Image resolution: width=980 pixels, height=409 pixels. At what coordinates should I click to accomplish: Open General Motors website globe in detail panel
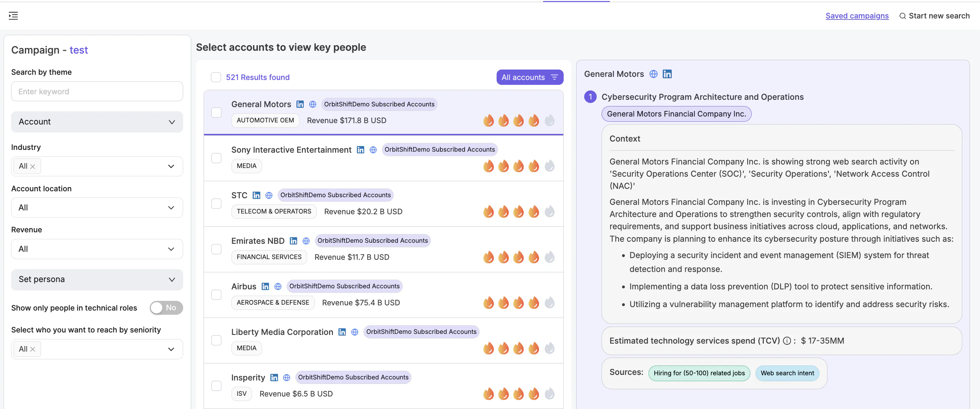point(653,74)
